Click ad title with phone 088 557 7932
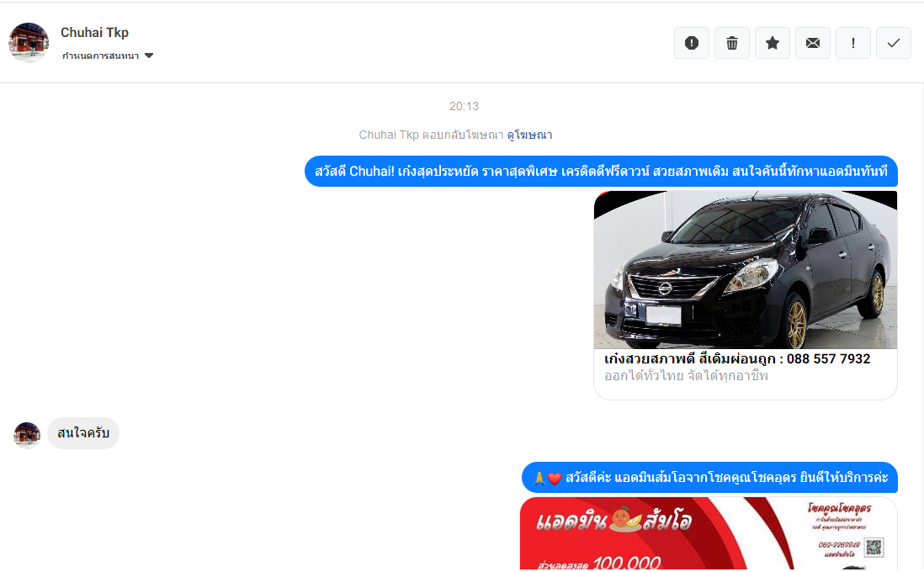Viewport: 924px width, 572px height. (736, 358)
